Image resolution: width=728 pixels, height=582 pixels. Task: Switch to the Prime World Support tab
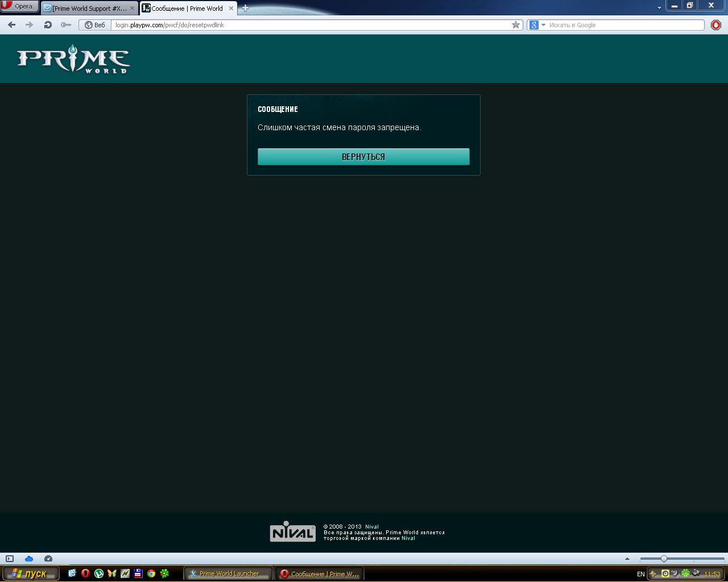pyautogui.click(x=90, y=8)
